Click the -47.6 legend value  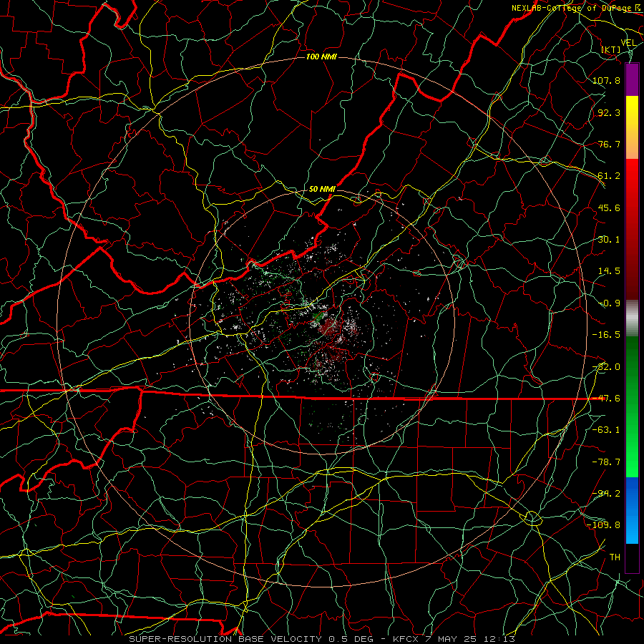tap(607, 399)
